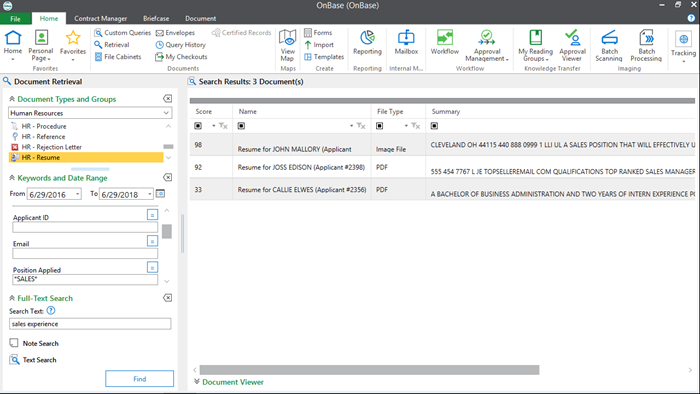Switch to the Document tab
700x394 pixels.
coord(200,18)
